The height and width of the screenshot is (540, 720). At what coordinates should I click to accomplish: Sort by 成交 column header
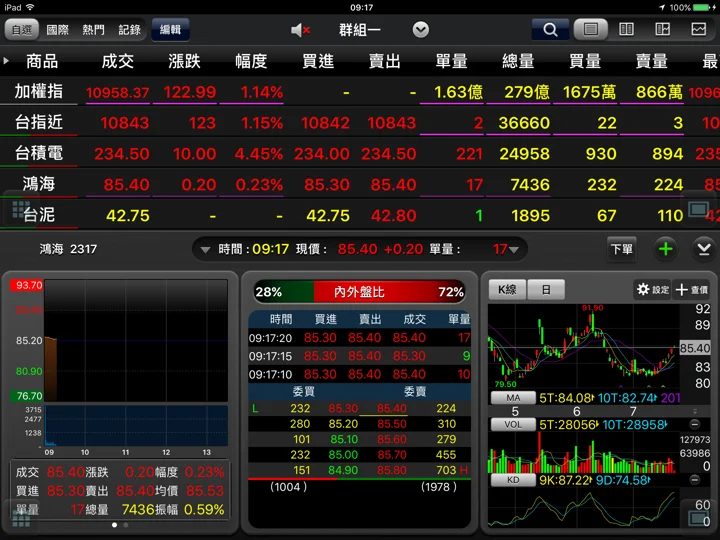coord(118,61)
